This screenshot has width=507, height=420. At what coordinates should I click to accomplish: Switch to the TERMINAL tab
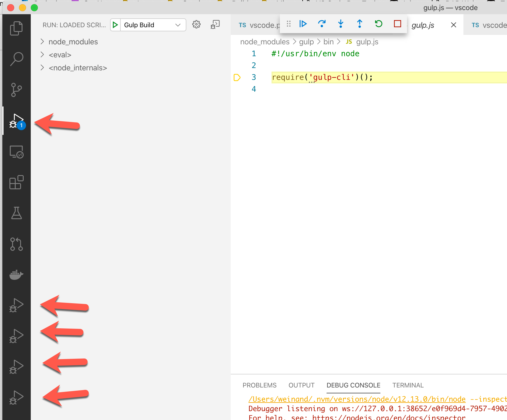pos(408,385)
